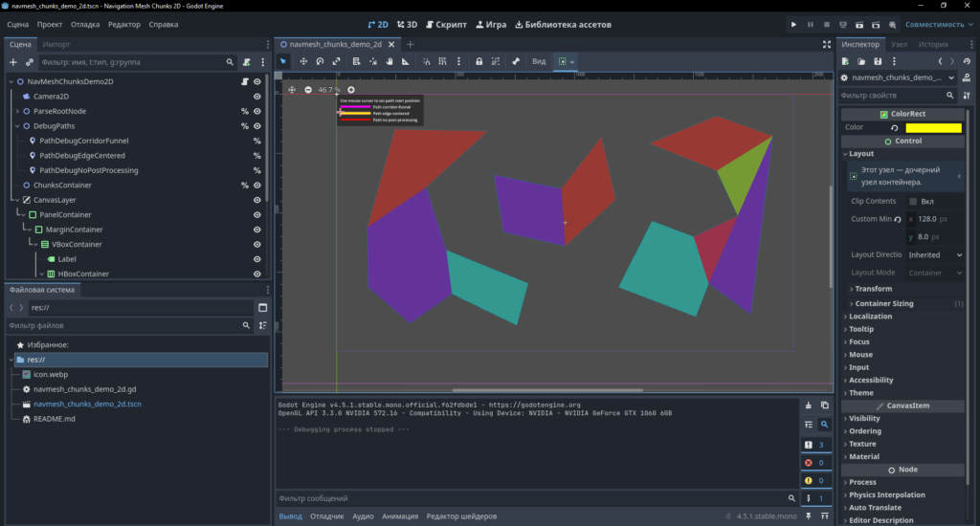Pause the running project
980x526 pixels.
(810, 24)
